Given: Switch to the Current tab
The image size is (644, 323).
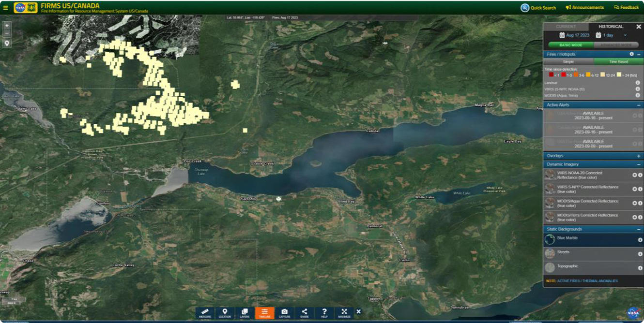Looking at the screenshot, I should pos(566,27).
